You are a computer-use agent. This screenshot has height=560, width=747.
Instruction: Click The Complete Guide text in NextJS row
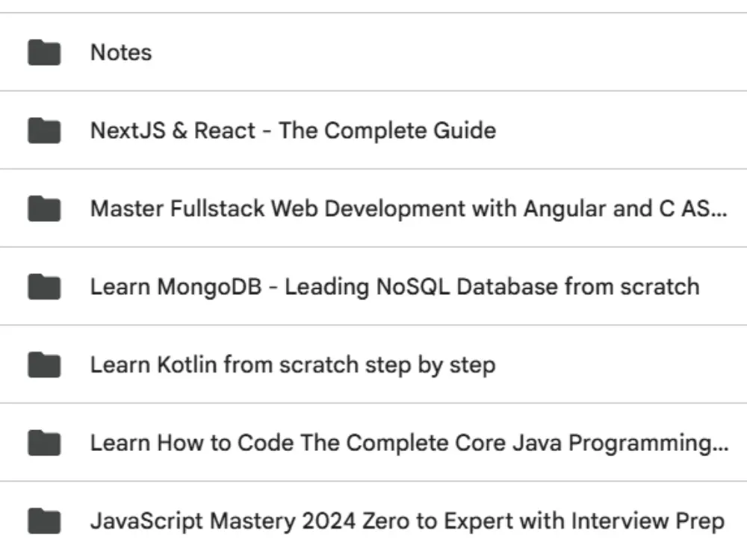pos(387,131)
